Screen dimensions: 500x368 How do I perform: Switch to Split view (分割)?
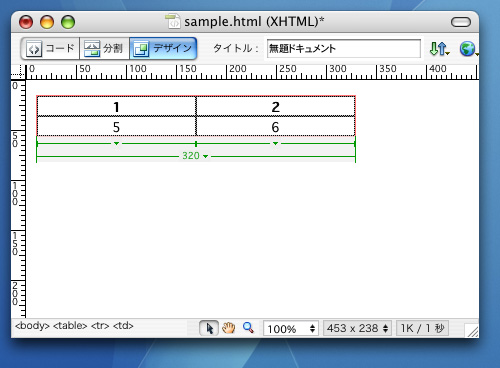pos(104,49)
